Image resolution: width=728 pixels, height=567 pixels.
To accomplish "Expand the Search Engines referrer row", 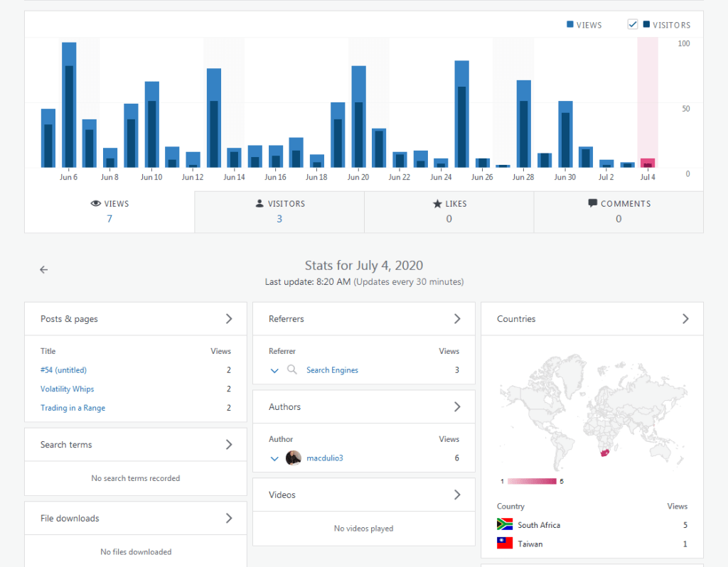I will tap(274, 370).
